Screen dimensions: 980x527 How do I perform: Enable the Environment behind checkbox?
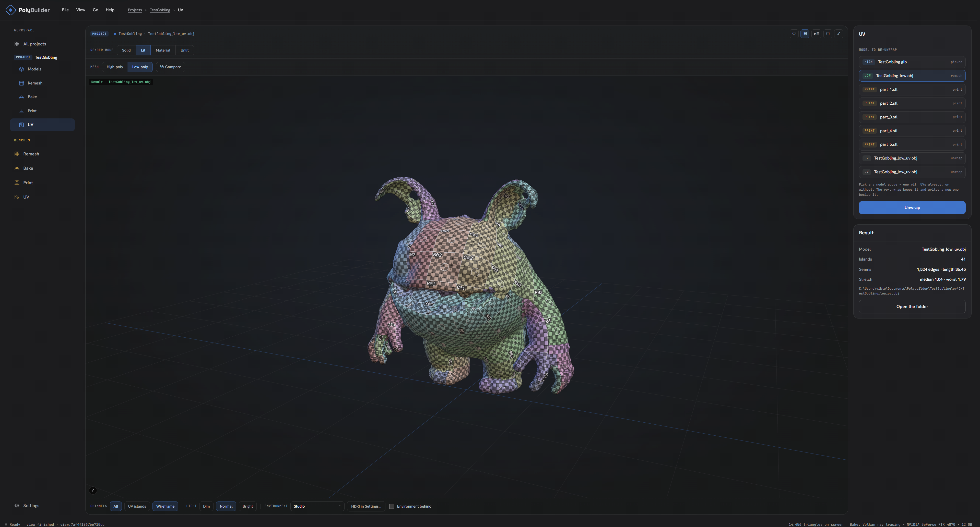392,506
